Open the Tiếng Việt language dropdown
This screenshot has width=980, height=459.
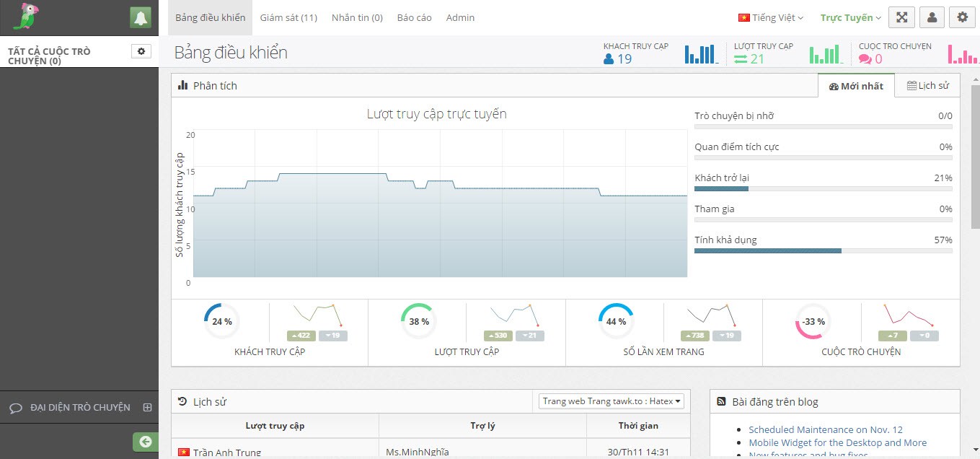click(770, 18)
